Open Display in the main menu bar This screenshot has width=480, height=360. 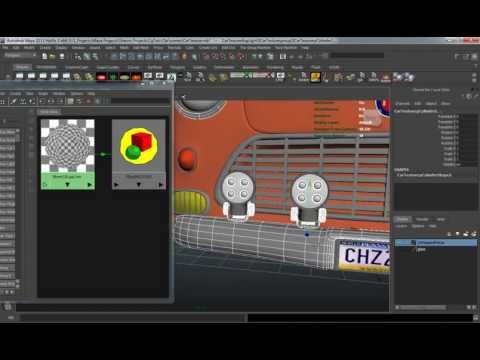[61, 48]
